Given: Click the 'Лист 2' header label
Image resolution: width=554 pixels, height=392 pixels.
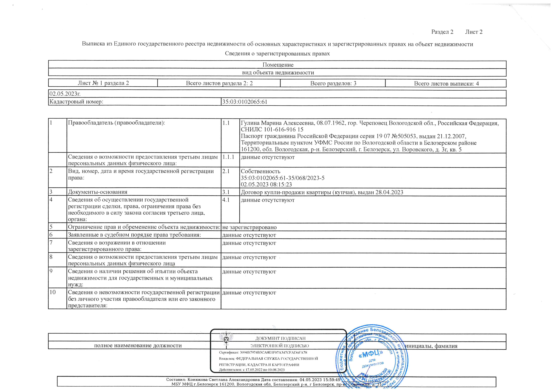Looking at the screenshot, I should pos(474,32).
